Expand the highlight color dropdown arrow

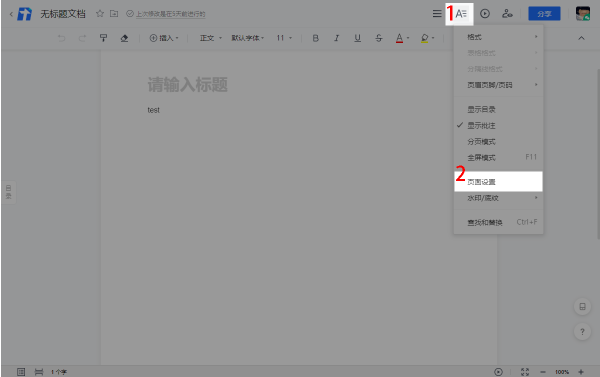pyautogui.click(x=433, y=38)
